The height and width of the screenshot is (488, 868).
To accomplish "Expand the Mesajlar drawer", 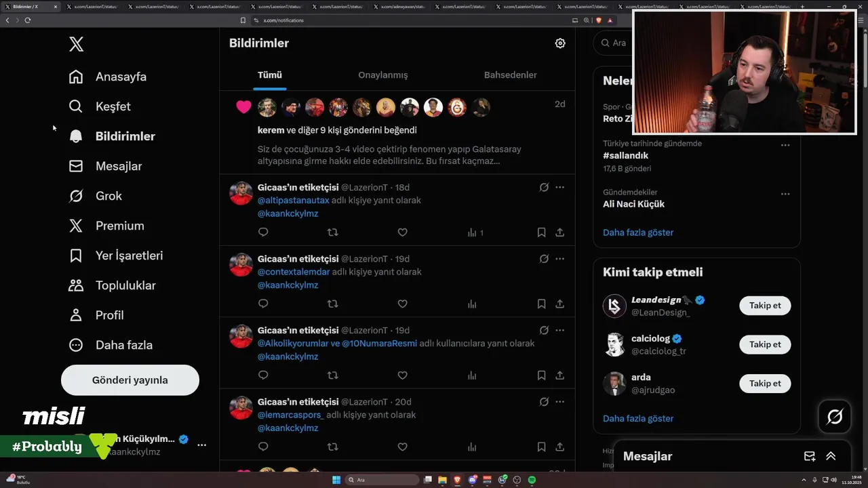I will click(x=831, y=456).
